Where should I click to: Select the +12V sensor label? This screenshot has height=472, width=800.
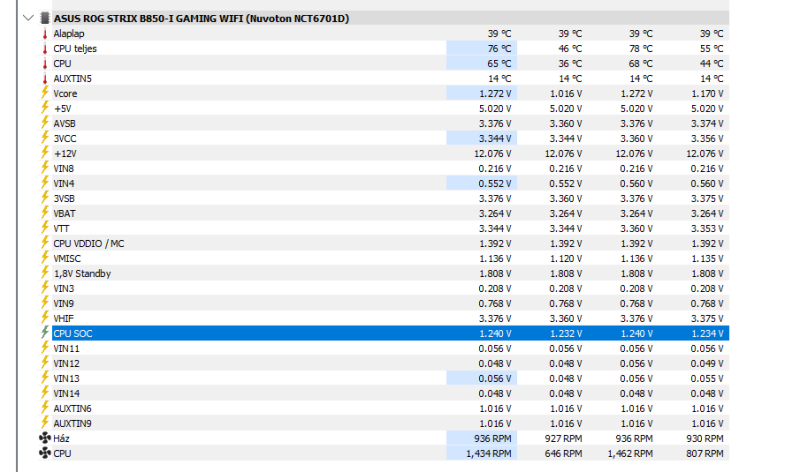coord(65,154)
